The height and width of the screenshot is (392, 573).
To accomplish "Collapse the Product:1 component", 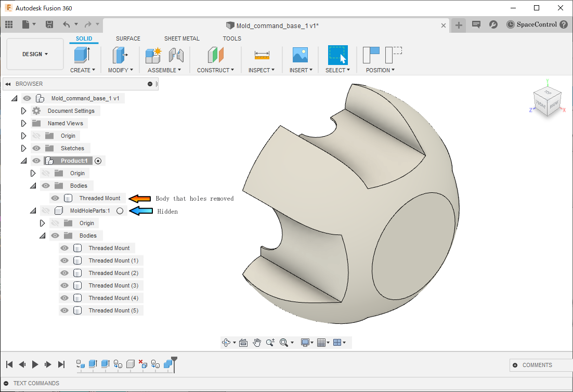I will 24,161.
